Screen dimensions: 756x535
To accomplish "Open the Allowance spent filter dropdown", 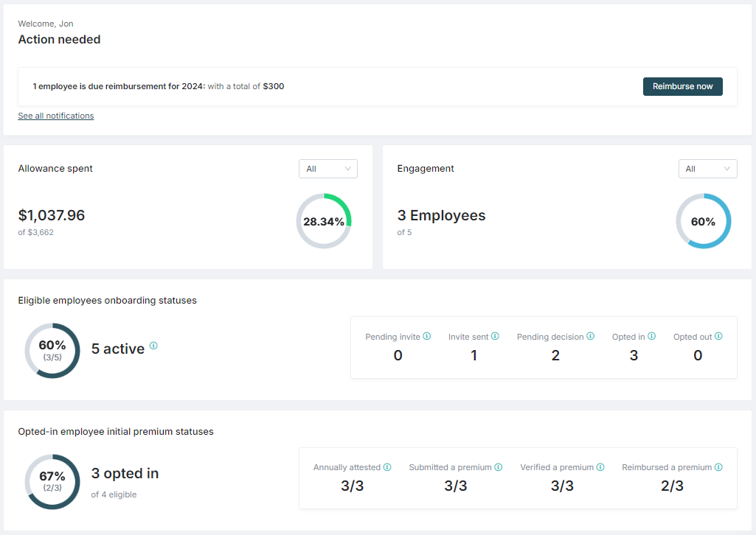I will click(327, 169).
